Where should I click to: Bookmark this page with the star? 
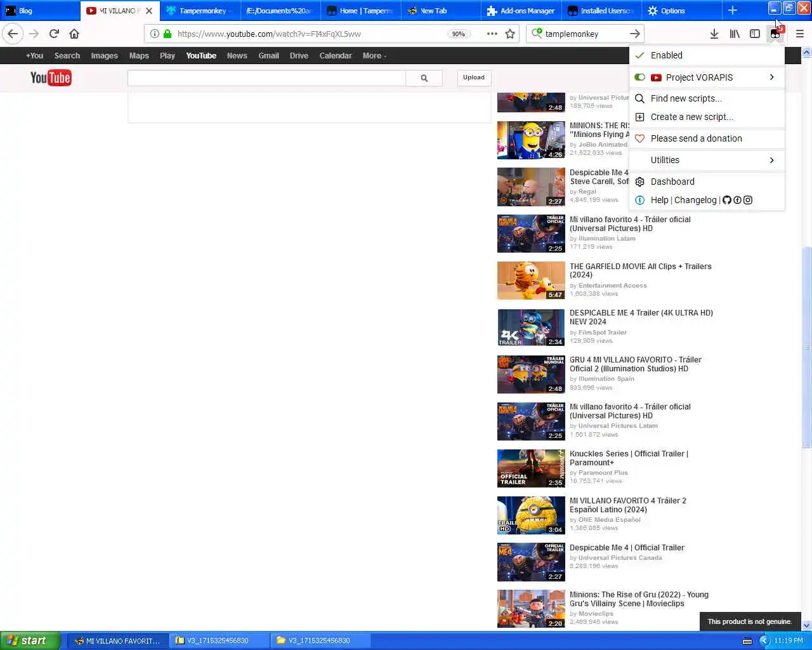pyautogui.click(x=510, y=34)
